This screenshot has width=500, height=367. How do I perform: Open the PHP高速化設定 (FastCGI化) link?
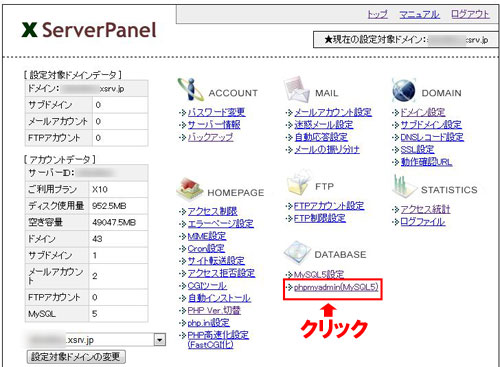[x=218, y=340]
